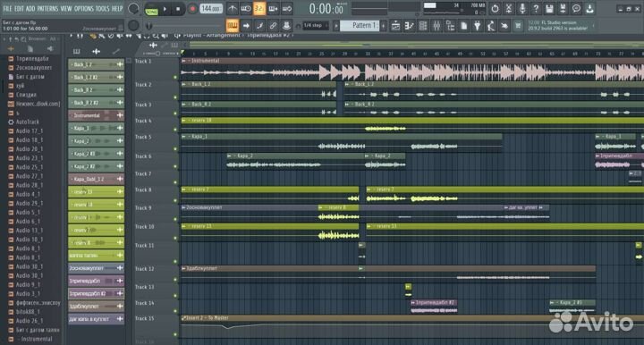The width and height of the screenshot is (644, 345).
Task: Click the question mark help icon
Action: 536,8
